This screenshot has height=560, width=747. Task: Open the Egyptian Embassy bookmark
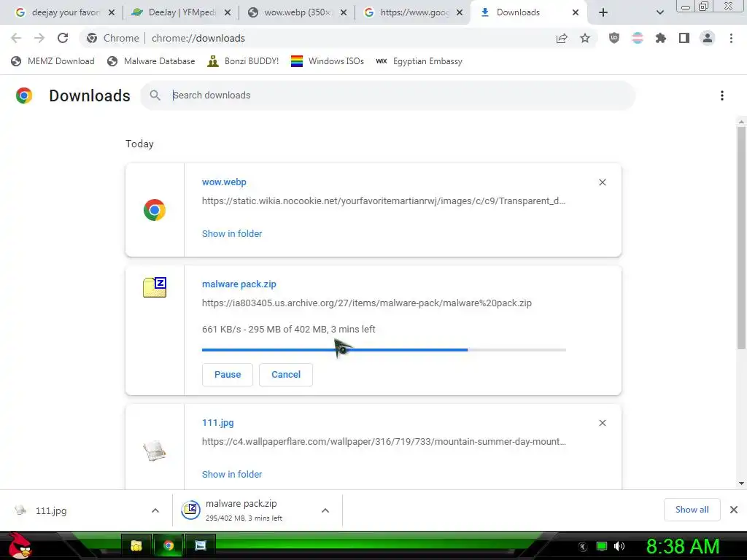(x=419, y=61)
